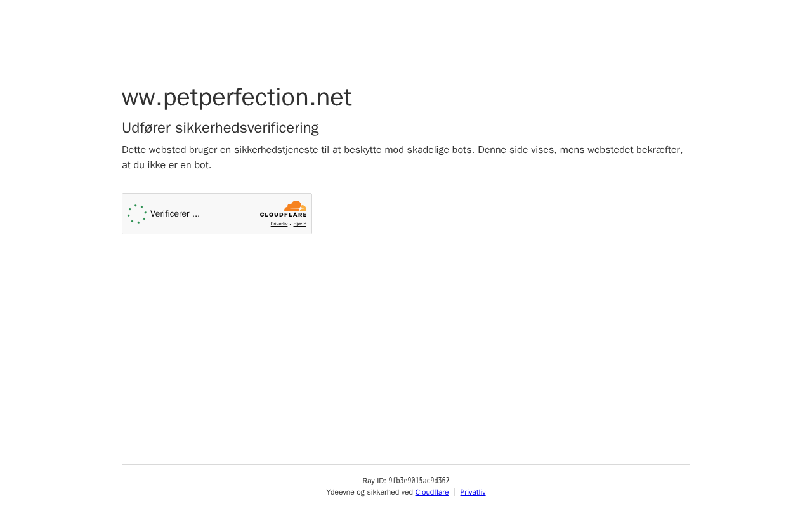The image size is (812, 508).
Task: Click the 'Ydeevne og sikkerhed ved' footer text
Action: tap(370, 492)
